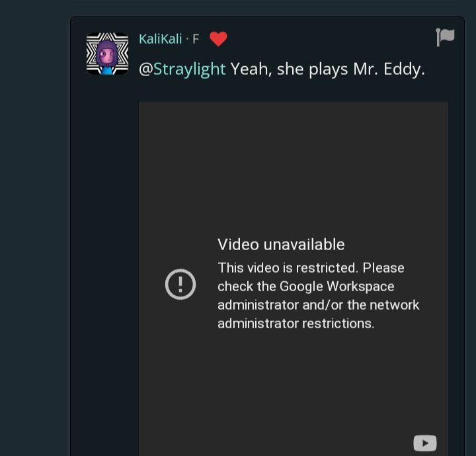Image resolution: width=476 pixels, height=456 pixels.
Task: Click the "administrator restrictions." error line
Action: click(x=296, y=324)
